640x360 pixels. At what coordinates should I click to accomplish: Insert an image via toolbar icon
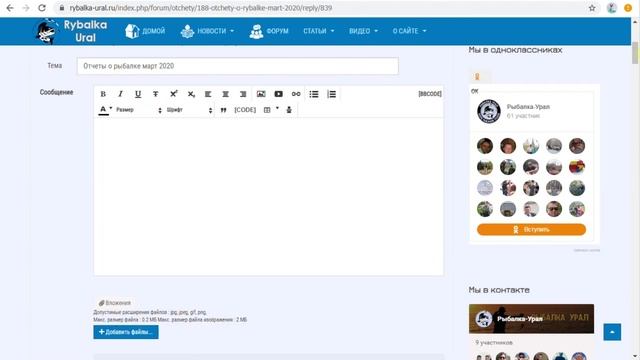pyautogui.click(x=261, y=94)
